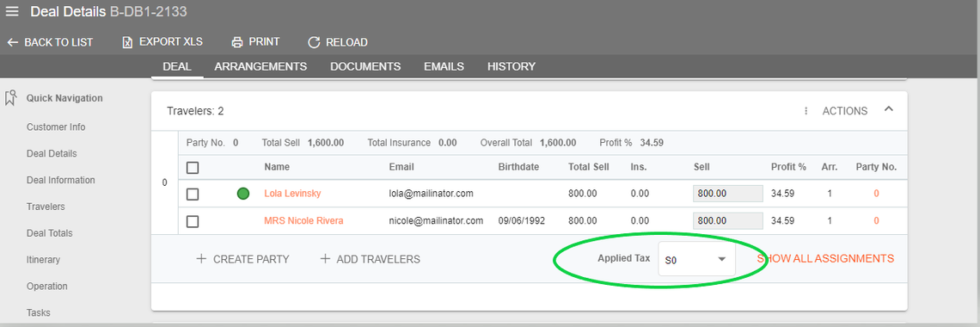This screenshot has width=980, height=327.
Task: Jump to Operation section
Action: (x=47, y=287)
